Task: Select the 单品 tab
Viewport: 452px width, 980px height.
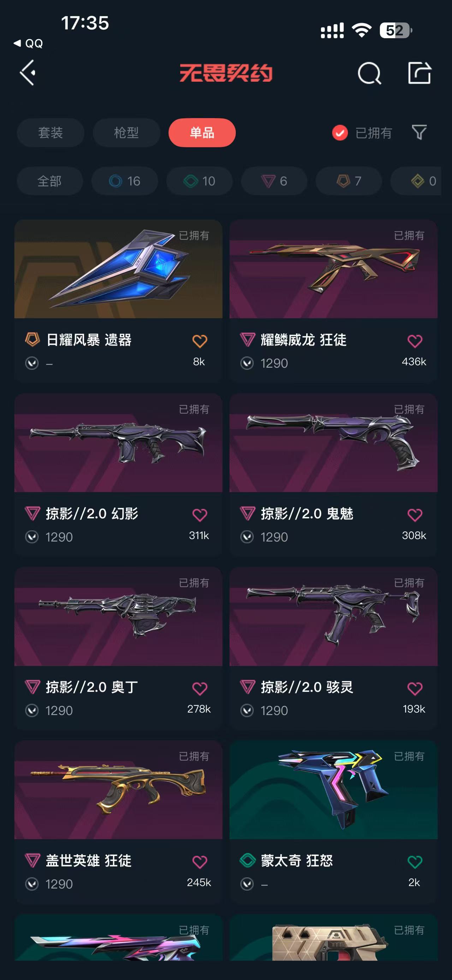Action: point(202,133)
